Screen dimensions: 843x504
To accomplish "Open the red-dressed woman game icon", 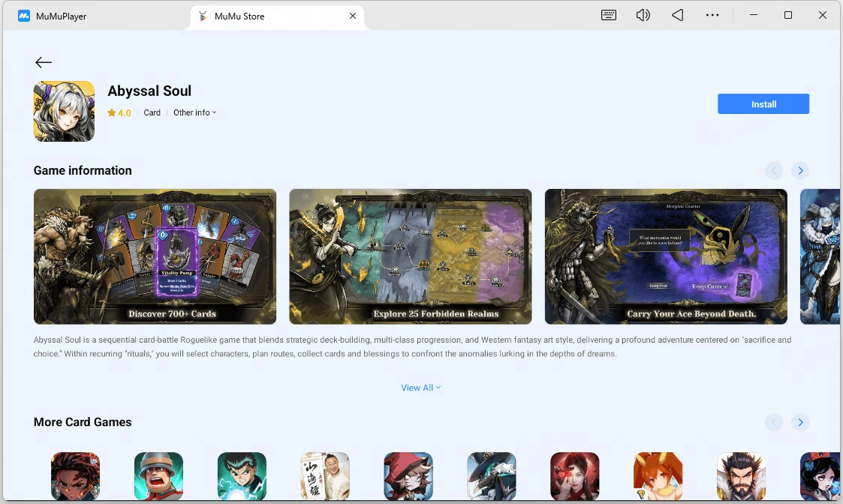I will pyautogui.click(x=575, y=476).
